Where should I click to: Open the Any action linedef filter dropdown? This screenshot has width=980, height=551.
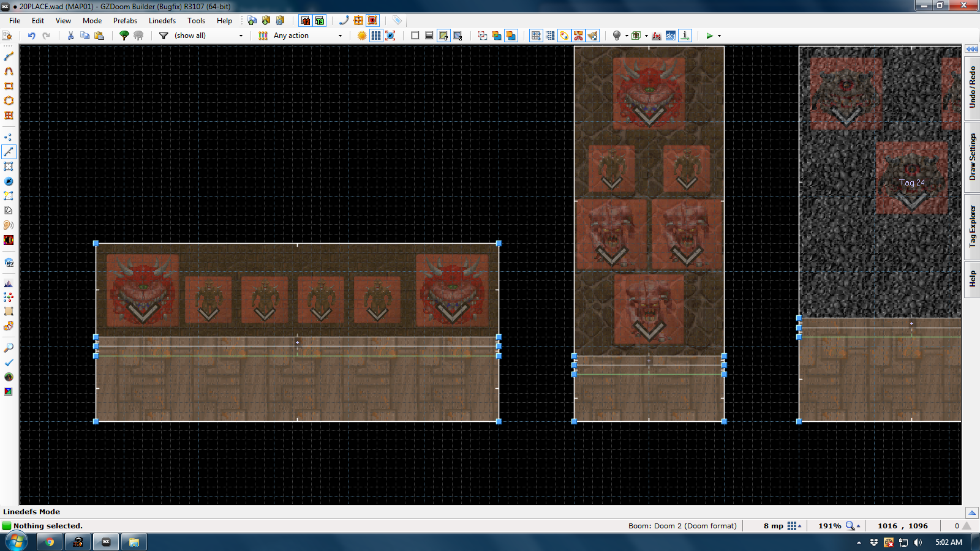coord(307,36)
